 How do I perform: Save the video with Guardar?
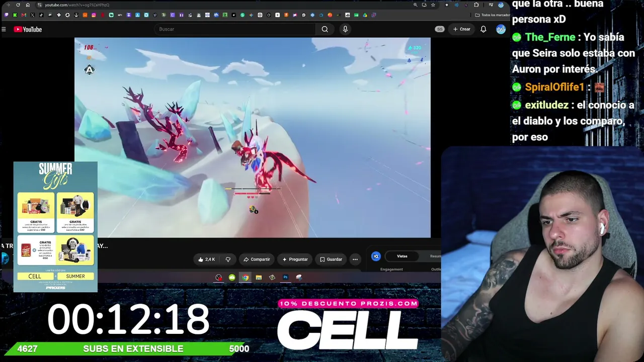point(331,259)
